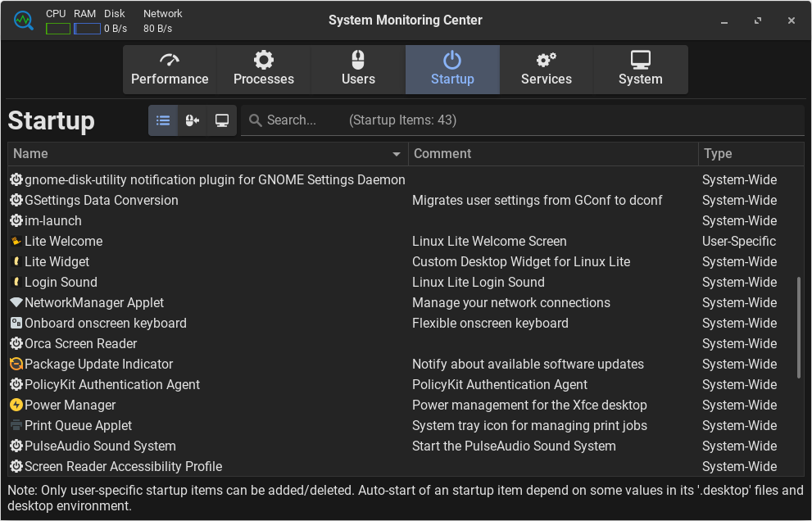The image size is (812, 521).
Task: Click the Print Queue Applet printer icon
Action: point(16,426)
